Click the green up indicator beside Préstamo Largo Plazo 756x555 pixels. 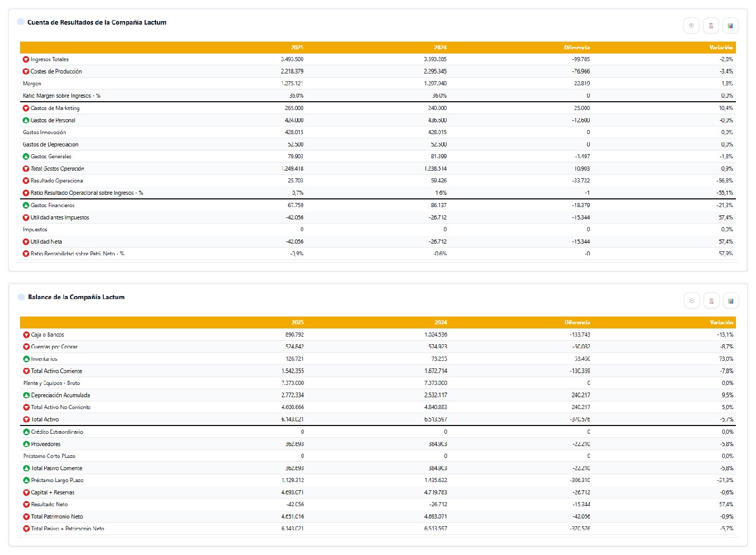(x=27, y=480)
